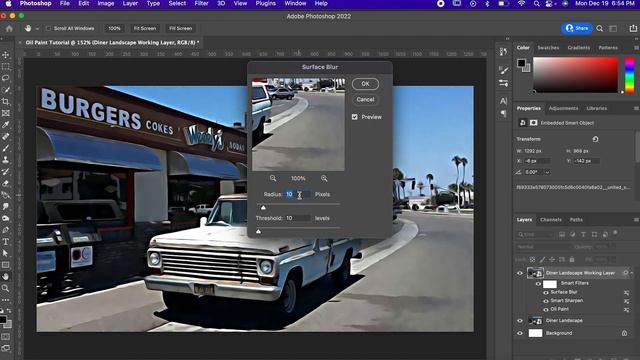
Task: Select the Frame tool
Action: [6, 113]
